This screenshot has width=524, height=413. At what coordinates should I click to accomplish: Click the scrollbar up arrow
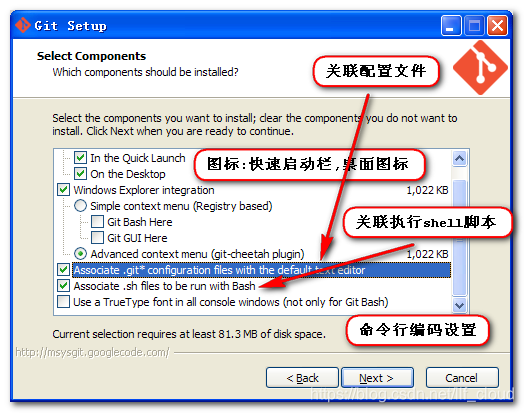[x=460, y=158]
